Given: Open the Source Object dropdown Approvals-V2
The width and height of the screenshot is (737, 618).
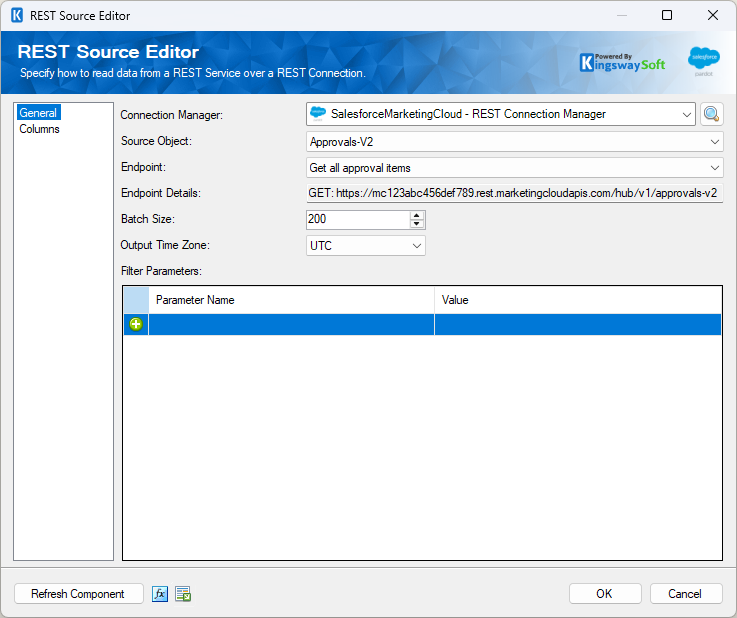Looking at the screenshot, I should click(x=514, y=142).
